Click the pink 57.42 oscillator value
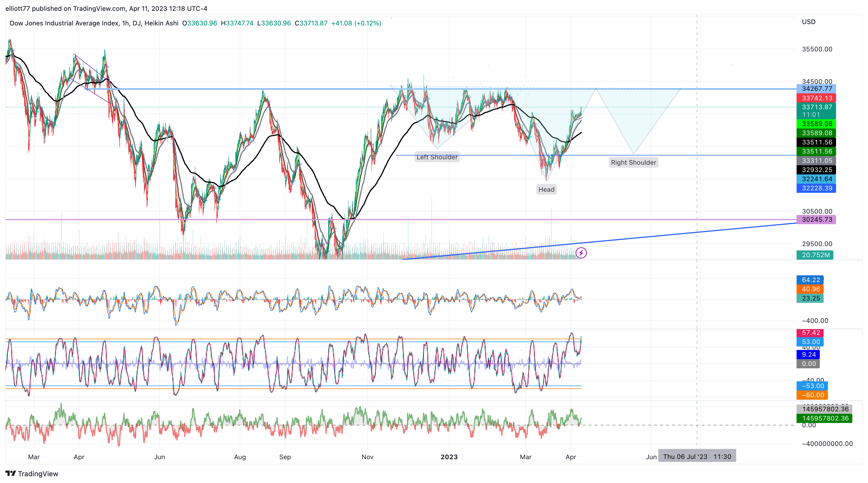 [810, 333]
